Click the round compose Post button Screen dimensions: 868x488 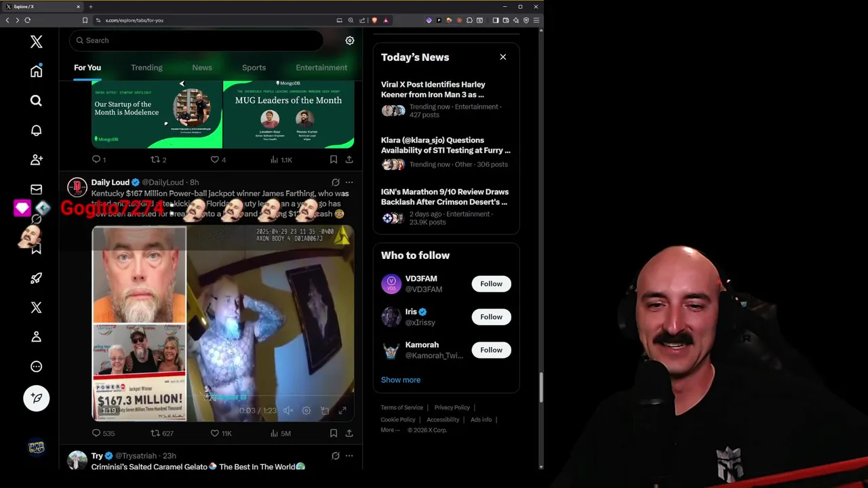click(37, 398)
